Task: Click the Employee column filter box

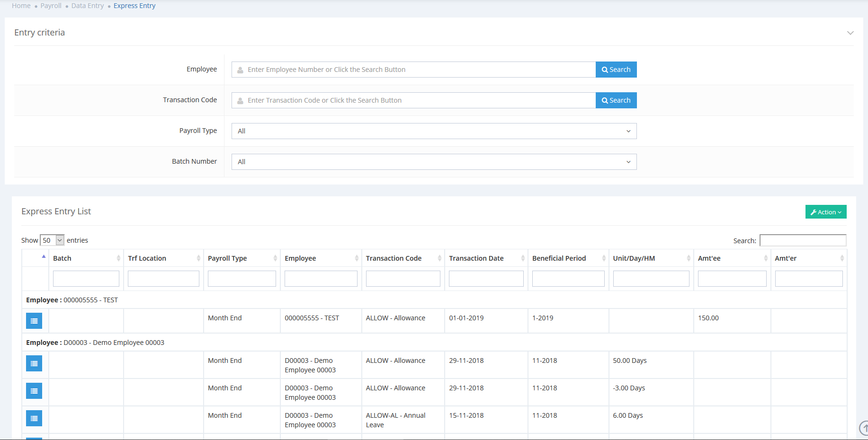Action: click(321, 279)
